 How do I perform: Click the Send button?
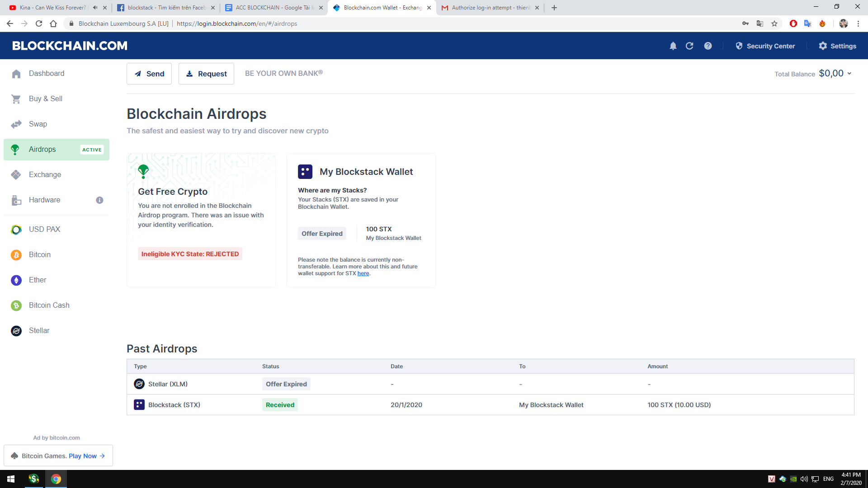coord(149,74)
